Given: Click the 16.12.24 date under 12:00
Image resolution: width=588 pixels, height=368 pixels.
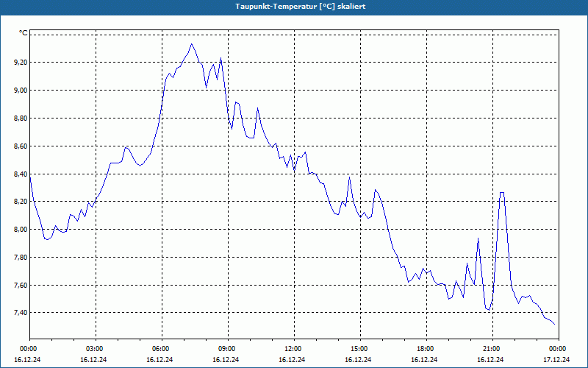Looking at the screenshot, I should coord(292,360).
